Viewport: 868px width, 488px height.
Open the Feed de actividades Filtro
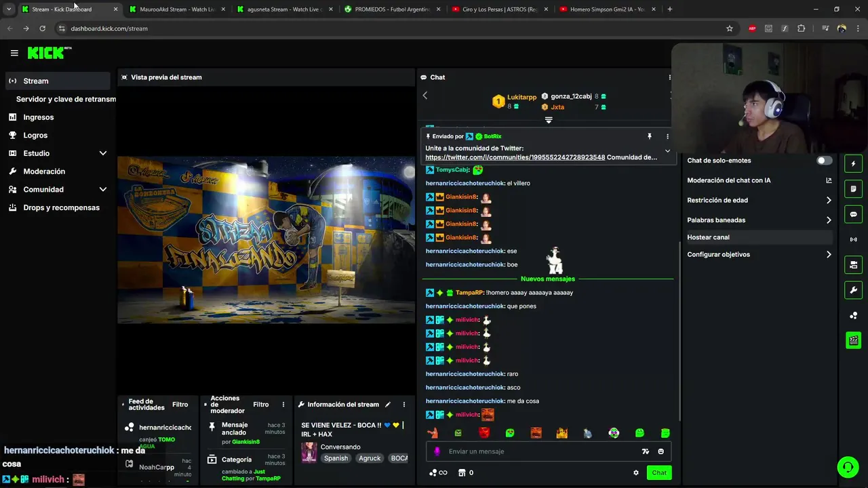180,405
